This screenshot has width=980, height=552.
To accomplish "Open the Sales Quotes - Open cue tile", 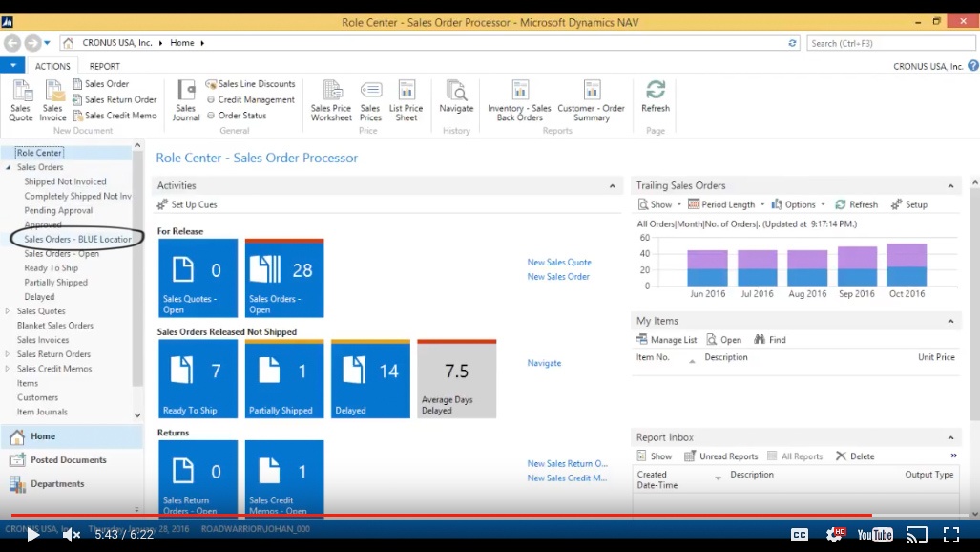I will 198,278.
